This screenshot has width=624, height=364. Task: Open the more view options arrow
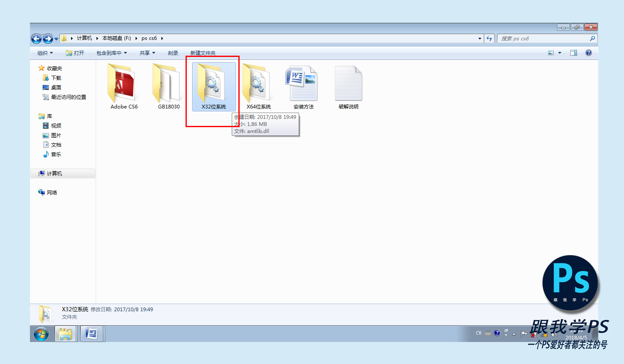pyautogui.click(x=560, y=53)
